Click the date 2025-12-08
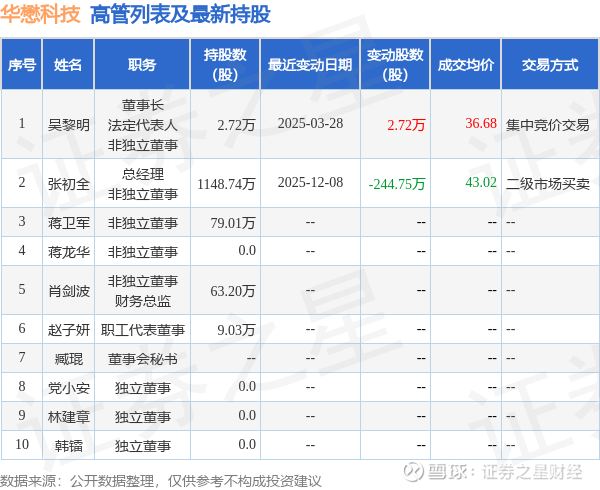600x490 pixels. pos(310,182)
